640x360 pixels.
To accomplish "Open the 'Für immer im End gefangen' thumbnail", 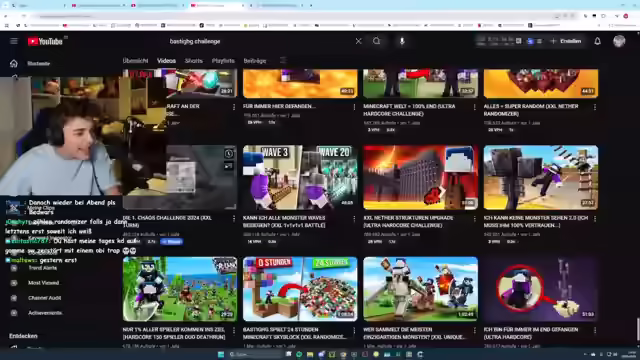I will coord(541,289).
